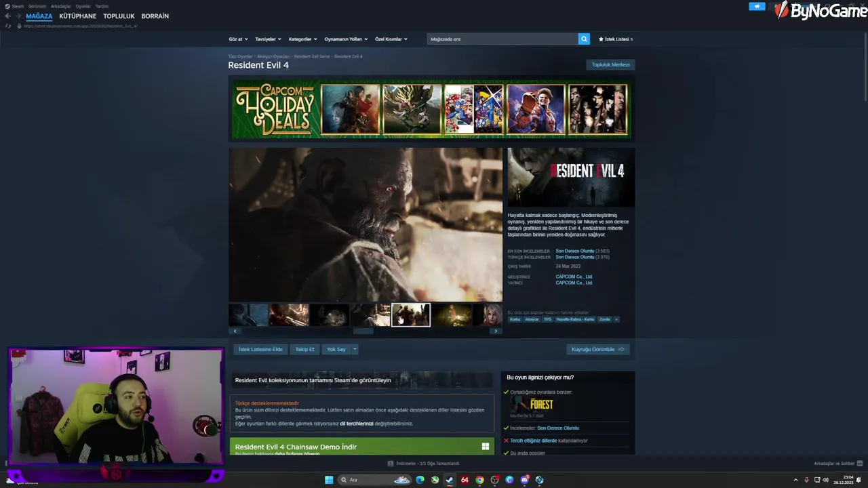Open the Görünüm menu
Image resolution: width=868 pixels, height=488 pixels.
coord(37,6)
